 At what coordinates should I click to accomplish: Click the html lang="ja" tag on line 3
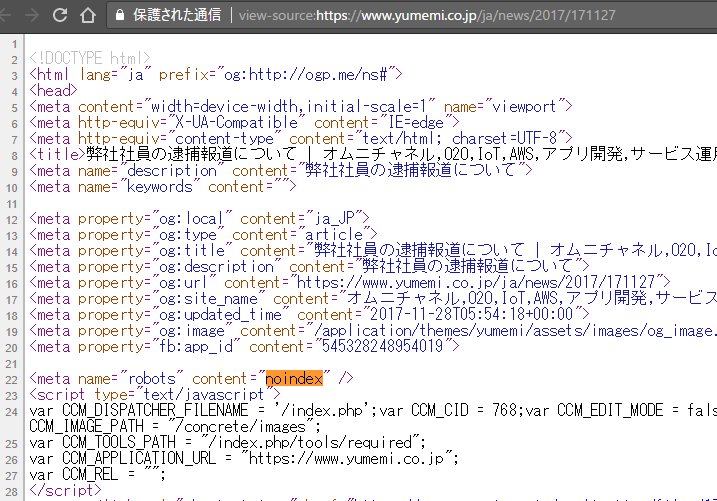click(215, 75)
